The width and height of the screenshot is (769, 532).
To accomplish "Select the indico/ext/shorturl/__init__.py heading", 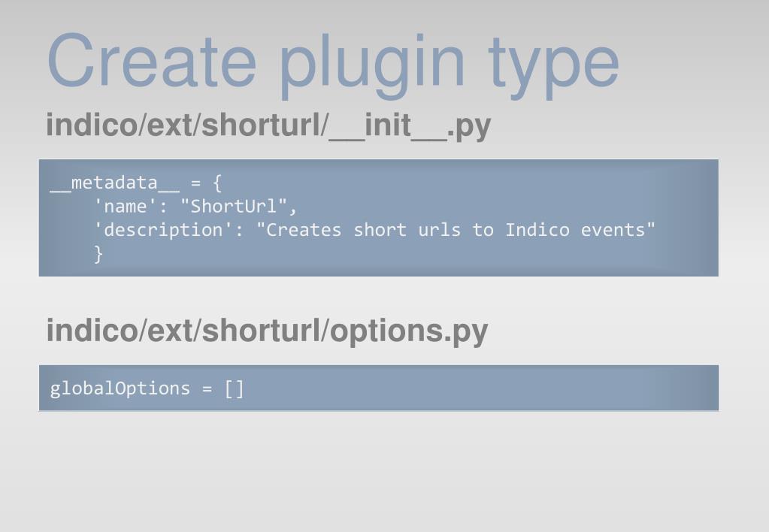I will click(x=268, y=126).
